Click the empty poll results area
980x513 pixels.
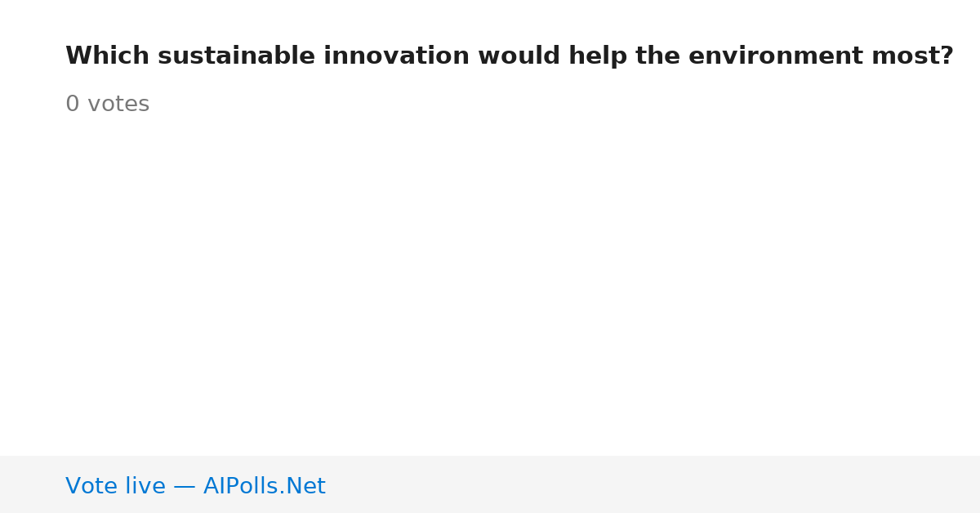pyautogui.click(x=490, y=286)
